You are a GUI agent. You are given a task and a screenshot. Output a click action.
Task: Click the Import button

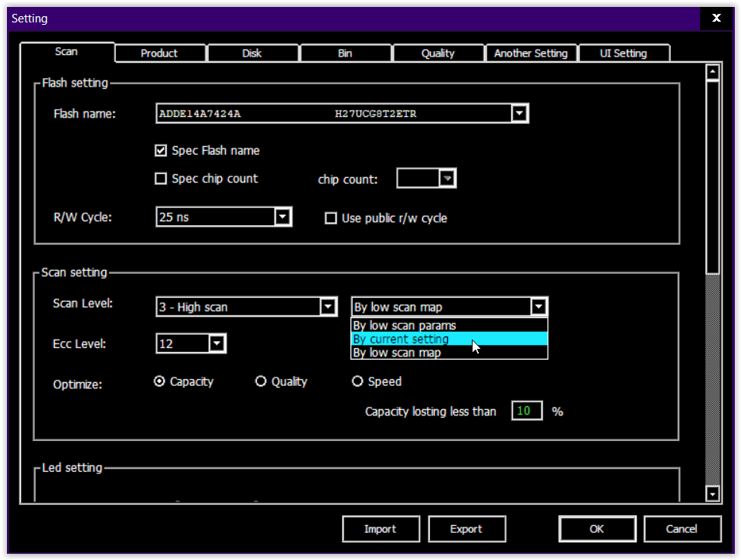point(381,529)
